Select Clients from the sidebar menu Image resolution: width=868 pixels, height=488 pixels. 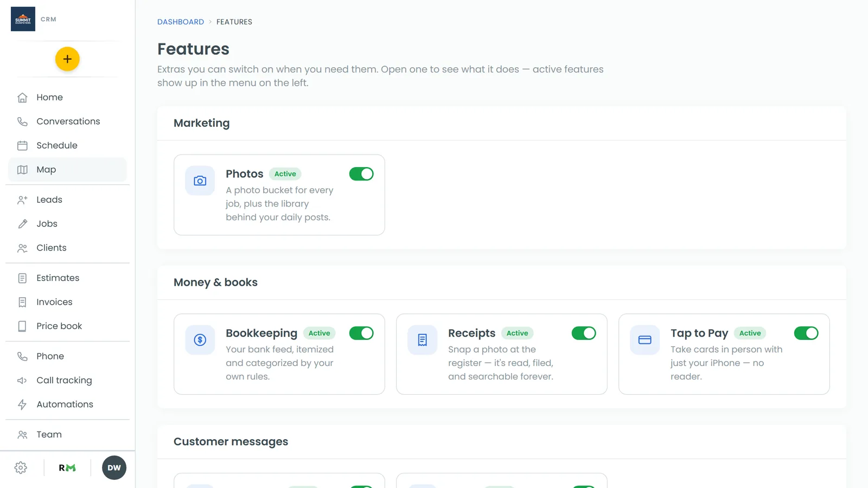point(67,248)
